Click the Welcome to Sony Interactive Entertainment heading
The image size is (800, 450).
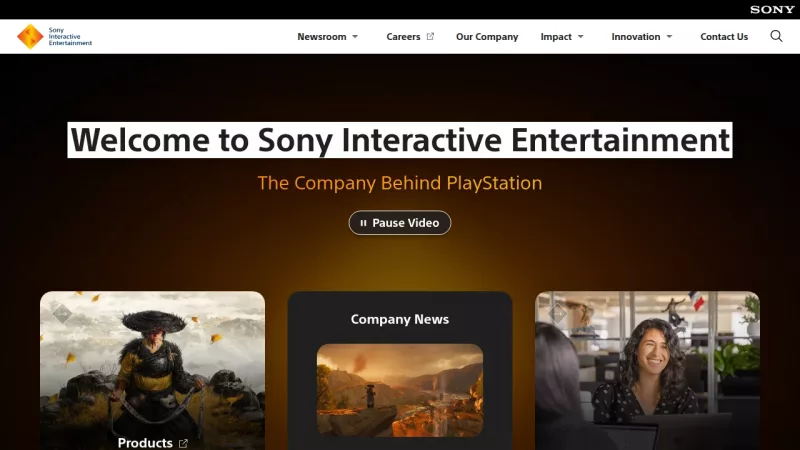coord(400,140)
